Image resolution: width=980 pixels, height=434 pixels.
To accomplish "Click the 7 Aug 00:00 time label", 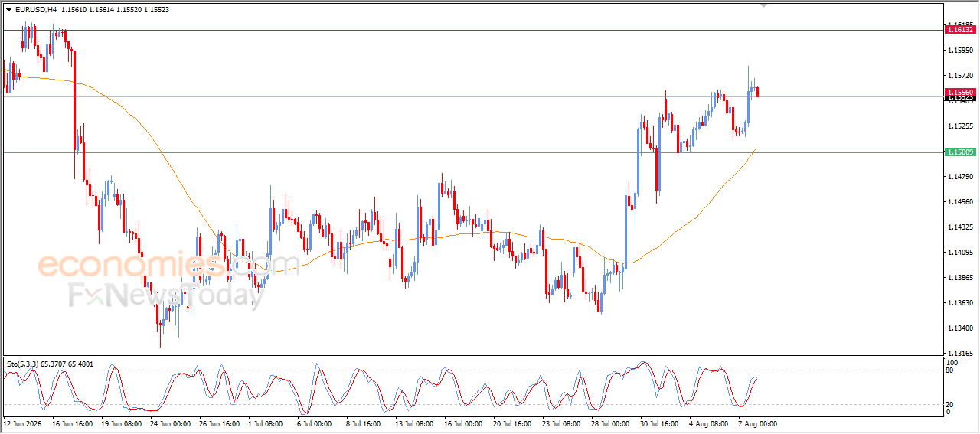I will (x=757, y=423).
